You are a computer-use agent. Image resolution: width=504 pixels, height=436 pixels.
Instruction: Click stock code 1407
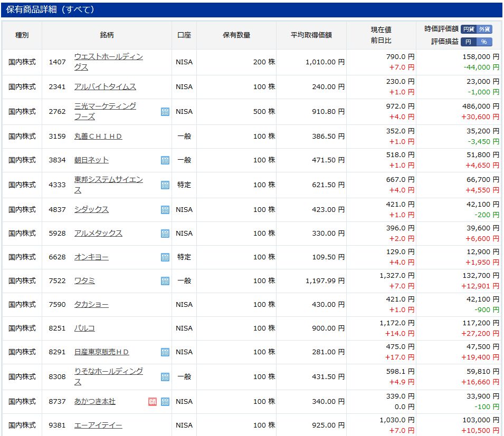coord(57,62)
